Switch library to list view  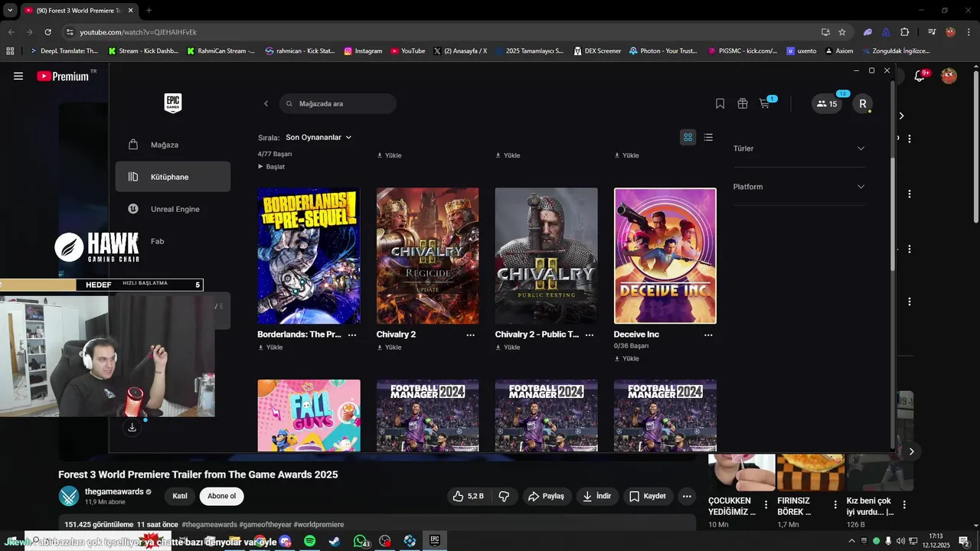point(708,137)
